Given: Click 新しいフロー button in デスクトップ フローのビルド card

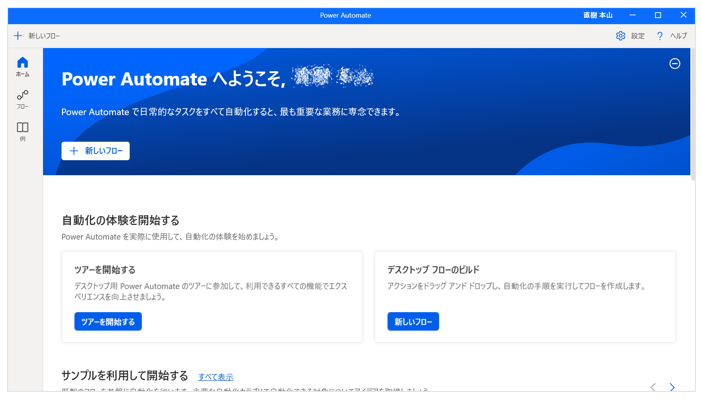Looking at the screenshot, I should tap(413, 321).
